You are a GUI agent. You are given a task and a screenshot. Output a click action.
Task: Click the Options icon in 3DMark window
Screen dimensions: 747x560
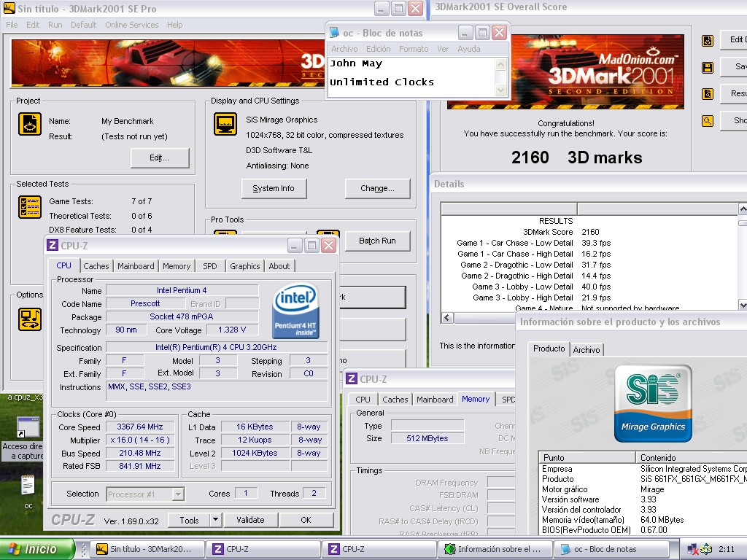coord(29,319)
